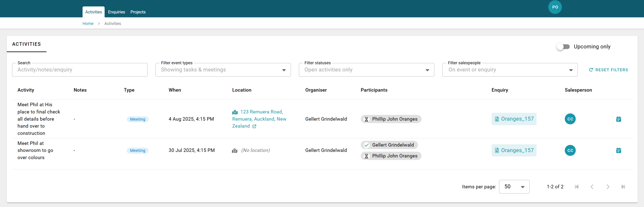The width and height of the screenshot is (644, 207).
Task: Click the Location column header
Action: pyautogui.click(x=242, y=90)
